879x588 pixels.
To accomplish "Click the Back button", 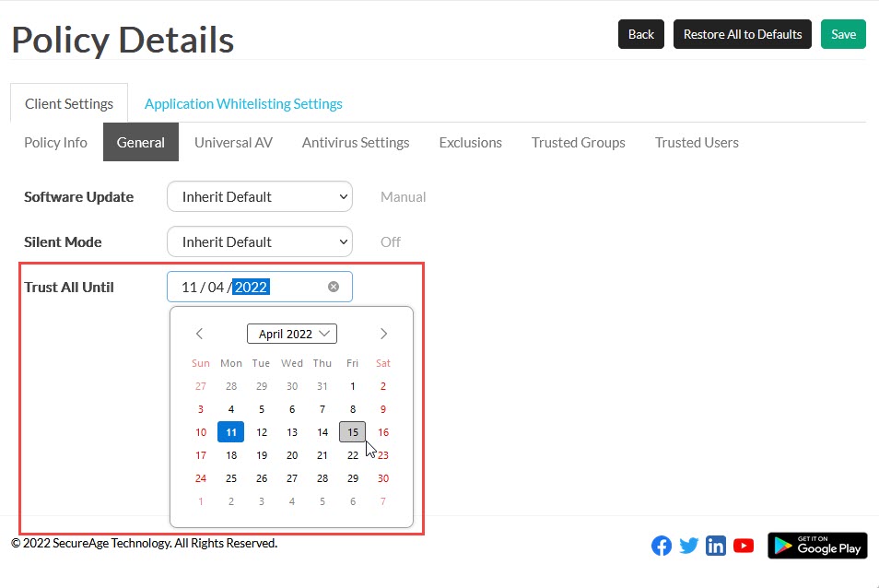I will point(640,34).
